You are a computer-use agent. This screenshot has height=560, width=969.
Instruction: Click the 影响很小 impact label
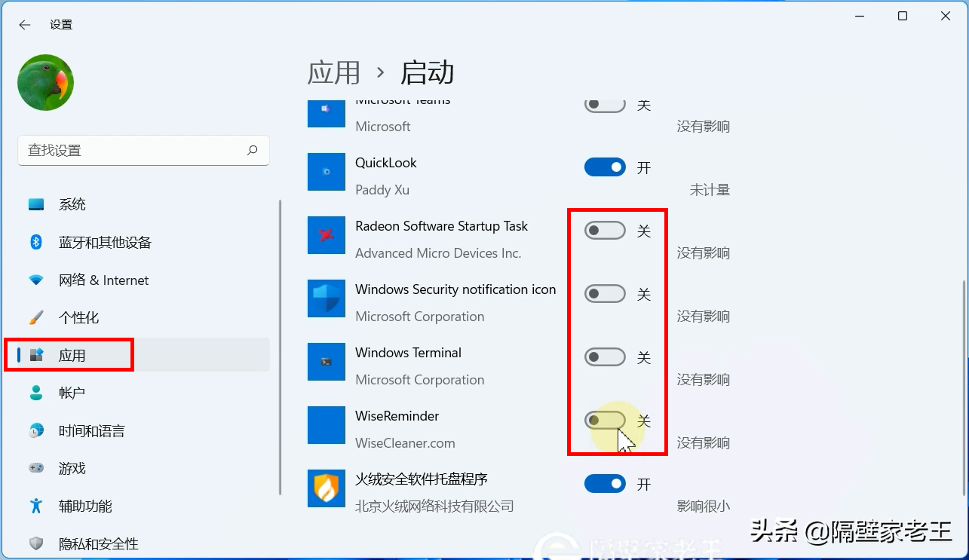tap(703, 506)
